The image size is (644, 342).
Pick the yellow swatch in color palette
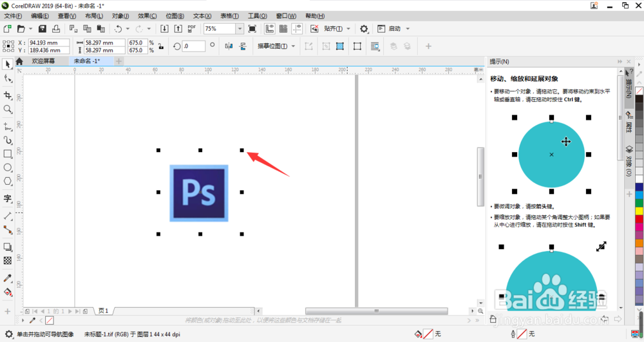(639, 211)
